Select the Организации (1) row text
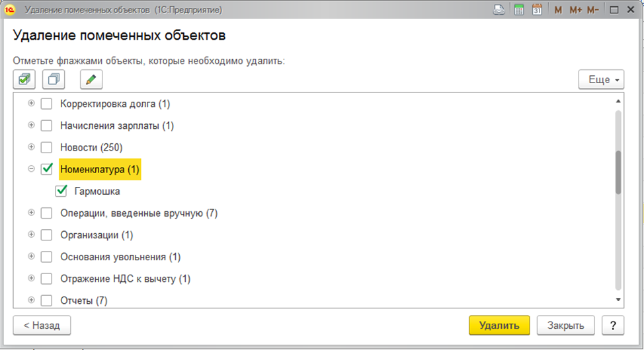 pyautogui.click(x=97, y=235)
